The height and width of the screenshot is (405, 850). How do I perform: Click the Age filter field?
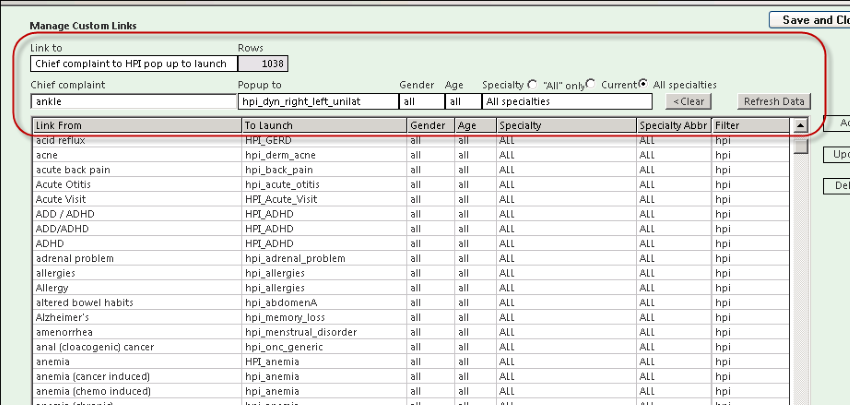[x=463, y=101]
